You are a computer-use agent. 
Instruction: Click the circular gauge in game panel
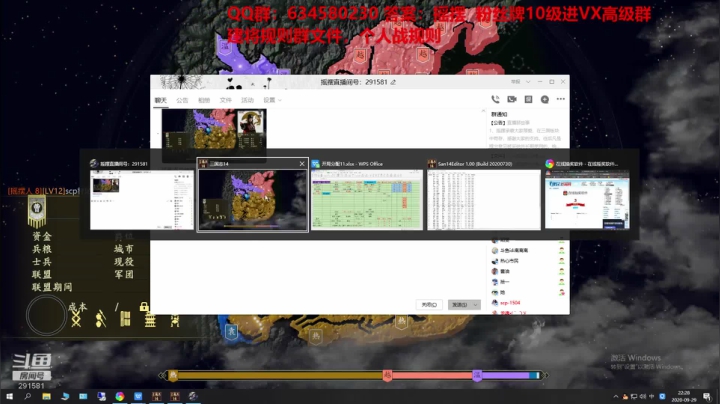pos(46,315)
